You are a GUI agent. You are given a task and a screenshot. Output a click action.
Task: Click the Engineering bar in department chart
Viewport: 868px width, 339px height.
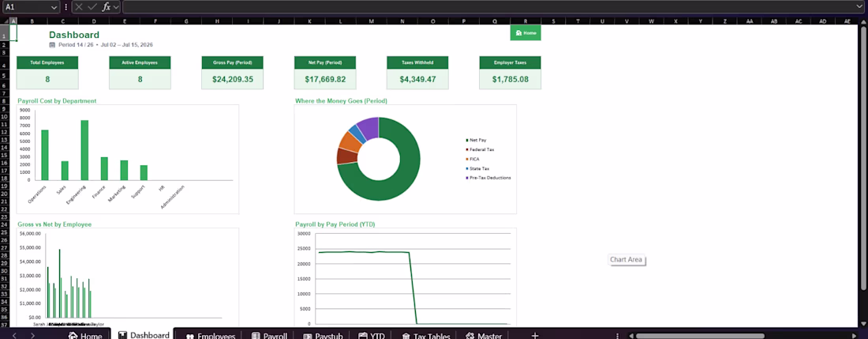(x=84, y=150)
